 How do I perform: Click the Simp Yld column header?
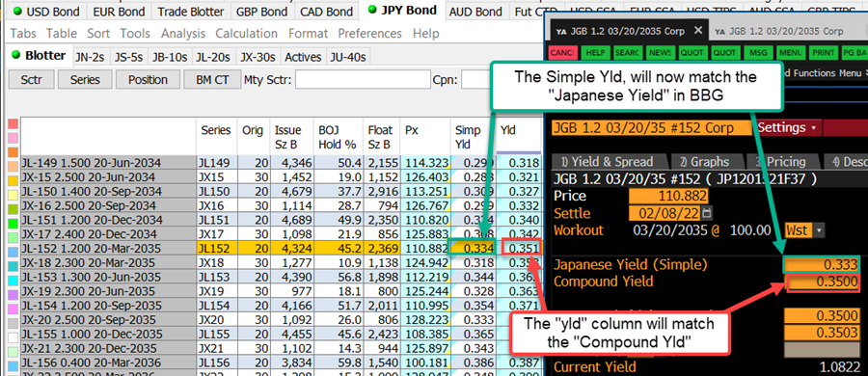pyautogui.click(x=473, y=137)
